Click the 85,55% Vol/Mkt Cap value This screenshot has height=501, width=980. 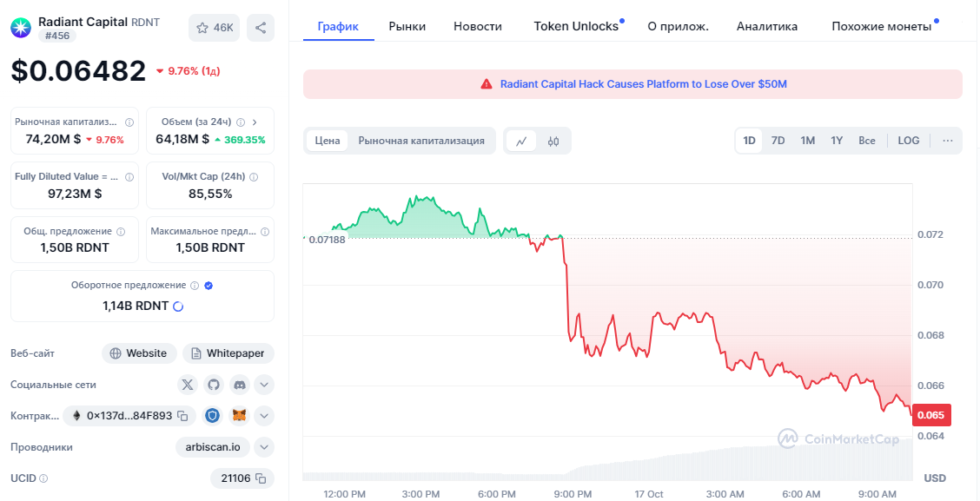click(210, 194)
